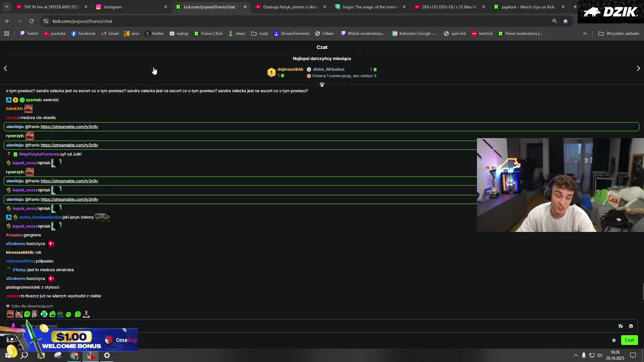The width and height of the screenshot is (644, 362).
Task: View site information icon in address bar
Action: coord(46,21)
